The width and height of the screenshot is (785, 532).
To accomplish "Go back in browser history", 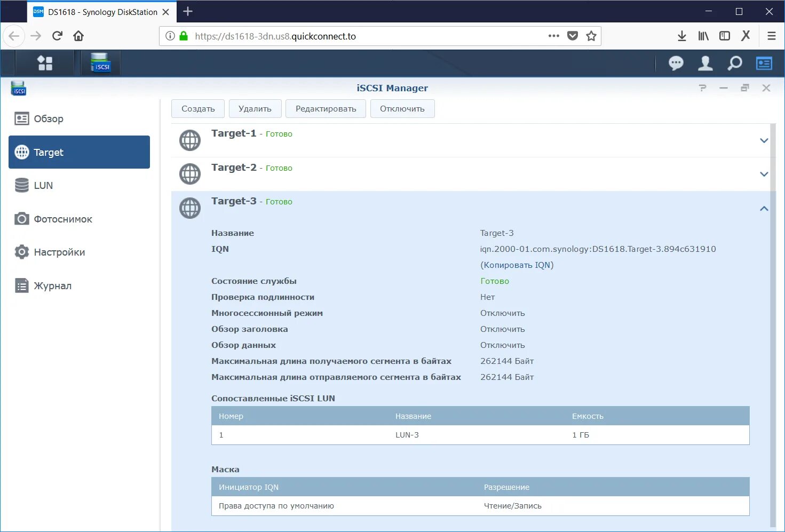I will [x=14, y=36].
